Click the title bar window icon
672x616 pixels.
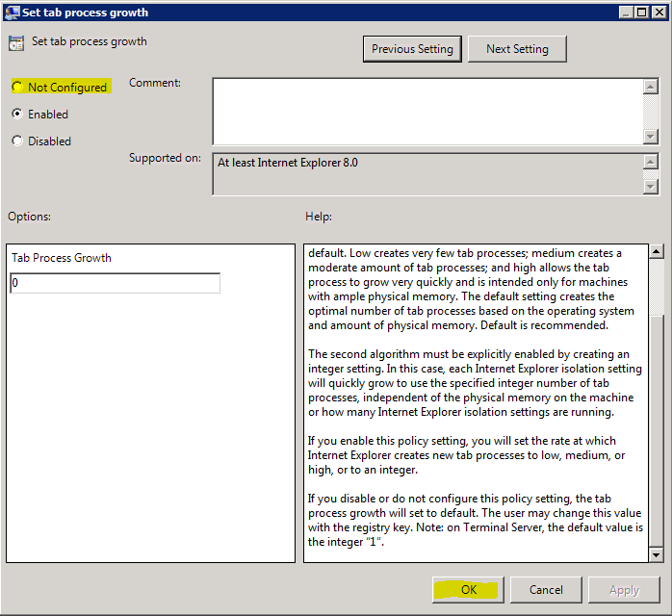pyautogui.click(x=12, y=12)
